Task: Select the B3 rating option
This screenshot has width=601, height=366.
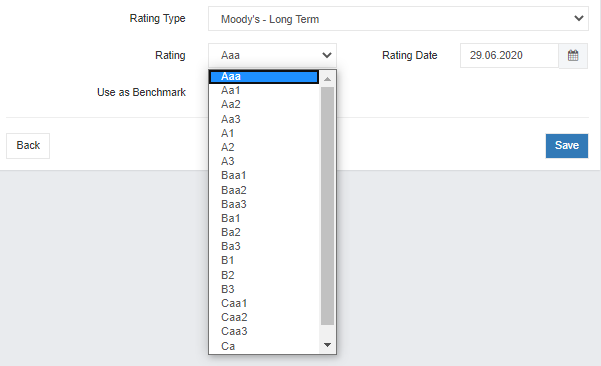Action: pyautogui.click(x=264, y=289)
